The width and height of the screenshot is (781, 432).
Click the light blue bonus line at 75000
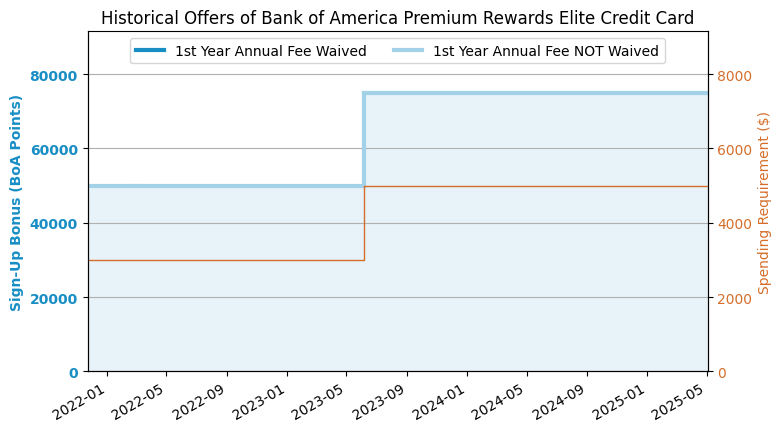pyautogui.click(x=535, y=93)
